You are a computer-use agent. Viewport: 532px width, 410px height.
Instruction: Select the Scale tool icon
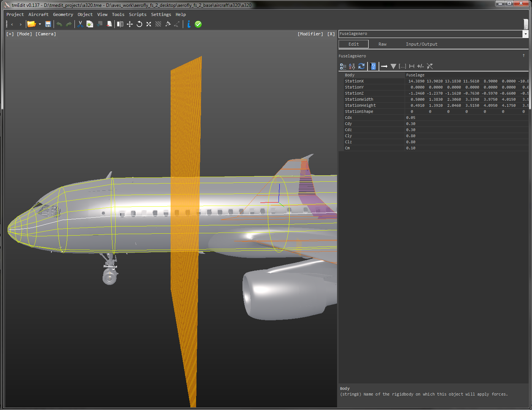point(149,24)
